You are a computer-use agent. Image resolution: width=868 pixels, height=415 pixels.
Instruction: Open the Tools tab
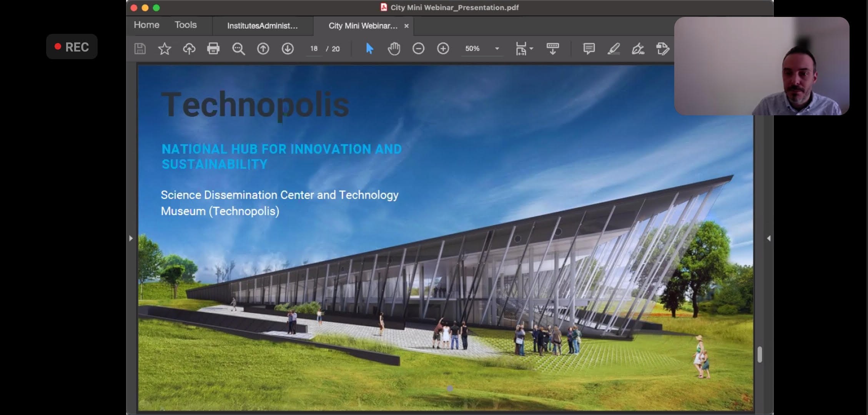tap(185, 25)
